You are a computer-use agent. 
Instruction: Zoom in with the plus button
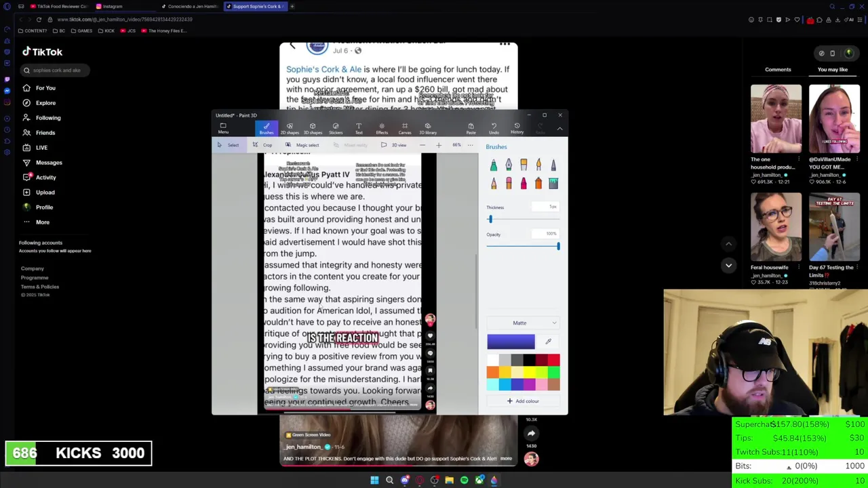(x=439, y=145)
